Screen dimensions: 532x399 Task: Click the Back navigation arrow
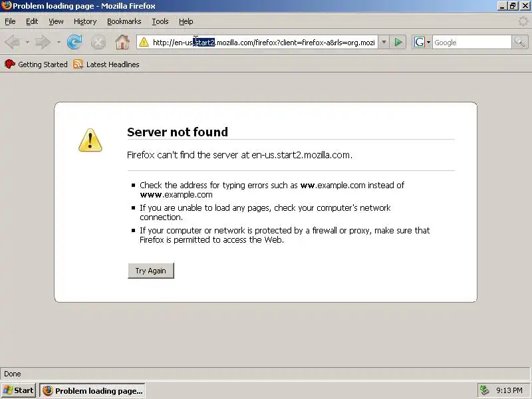13,43
